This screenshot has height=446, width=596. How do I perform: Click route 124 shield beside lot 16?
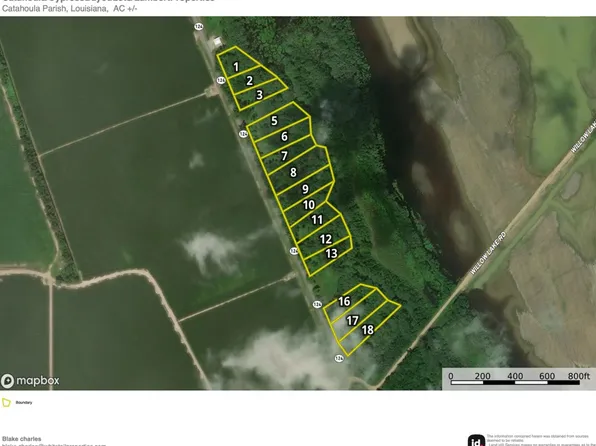tap(317, 304)
